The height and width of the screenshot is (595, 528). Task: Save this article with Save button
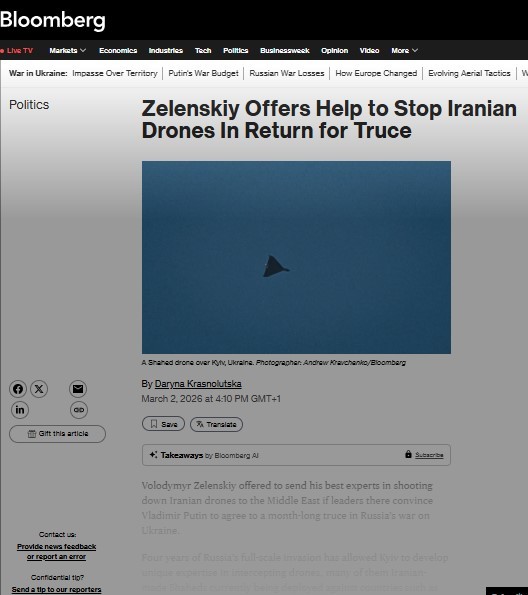[x=163, y=424]
